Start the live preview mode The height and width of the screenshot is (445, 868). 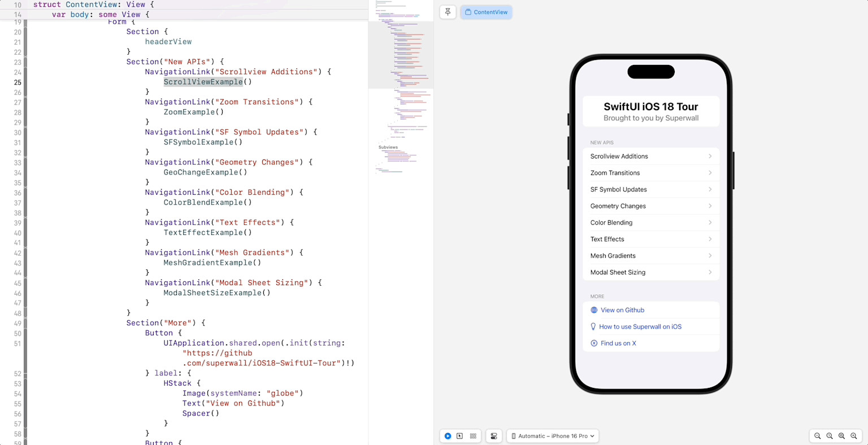448,436
